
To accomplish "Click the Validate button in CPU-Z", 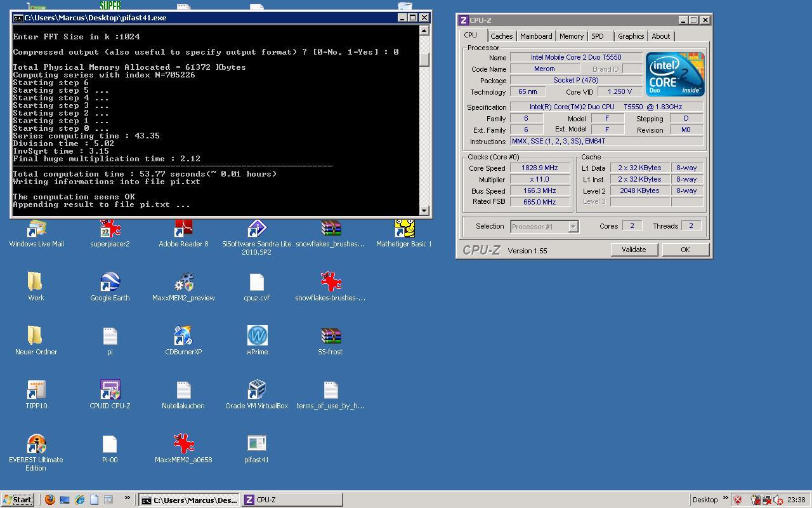I will coord(634,250).
